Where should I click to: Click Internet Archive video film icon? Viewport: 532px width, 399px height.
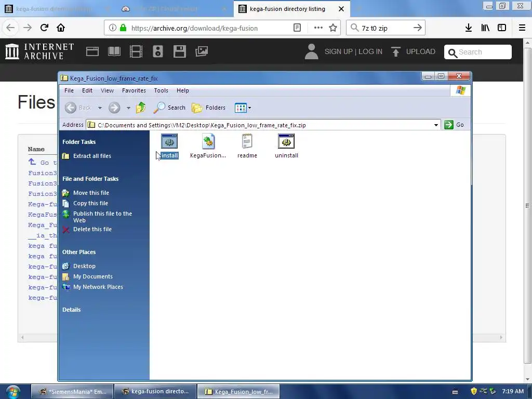tap(136, 51)
